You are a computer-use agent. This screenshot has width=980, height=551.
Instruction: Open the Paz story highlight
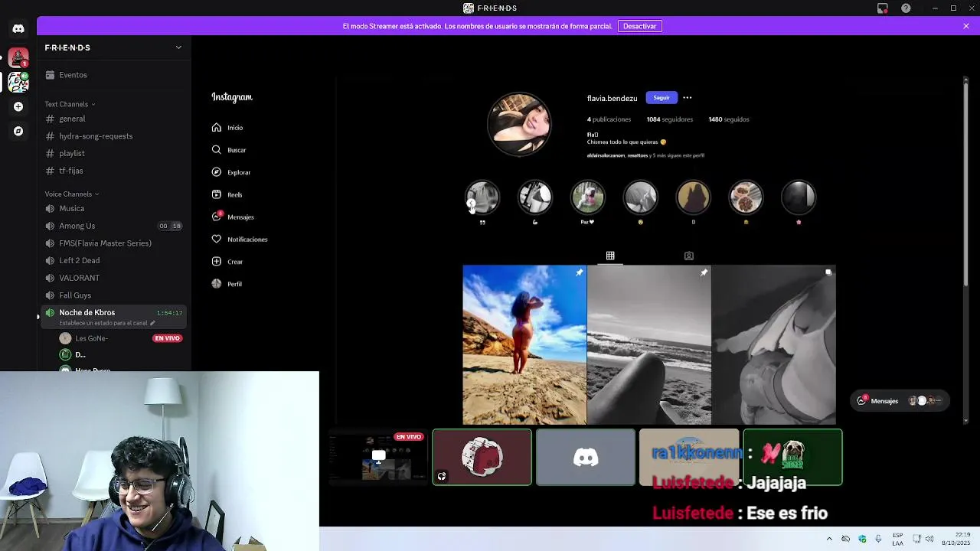click(587, 197)
